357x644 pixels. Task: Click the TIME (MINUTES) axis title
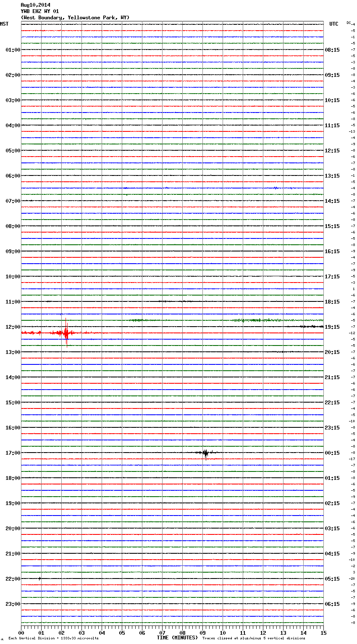point(177,638)
